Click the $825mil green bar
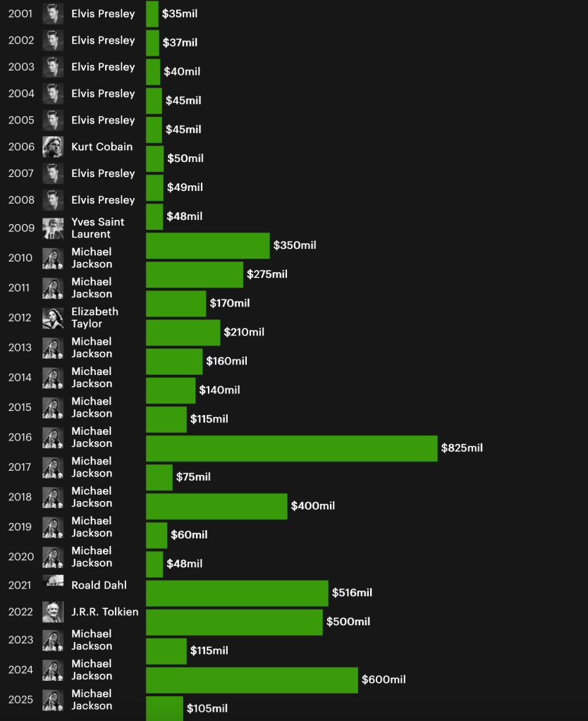The width and height of the screenshot is (588, 721). click(x=291, y=448)
